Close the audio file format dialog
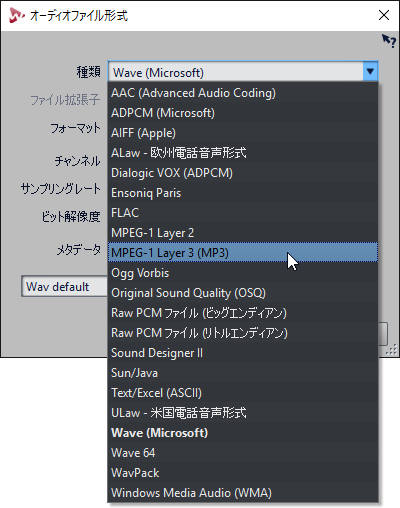The image size is (400, 508). (384, 15)
